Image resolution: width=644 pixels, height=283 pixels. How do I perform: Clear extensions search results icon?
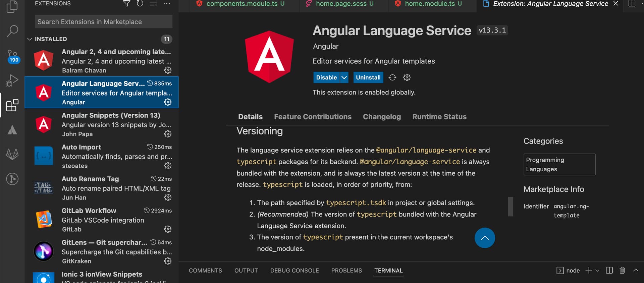coord(153,4)
